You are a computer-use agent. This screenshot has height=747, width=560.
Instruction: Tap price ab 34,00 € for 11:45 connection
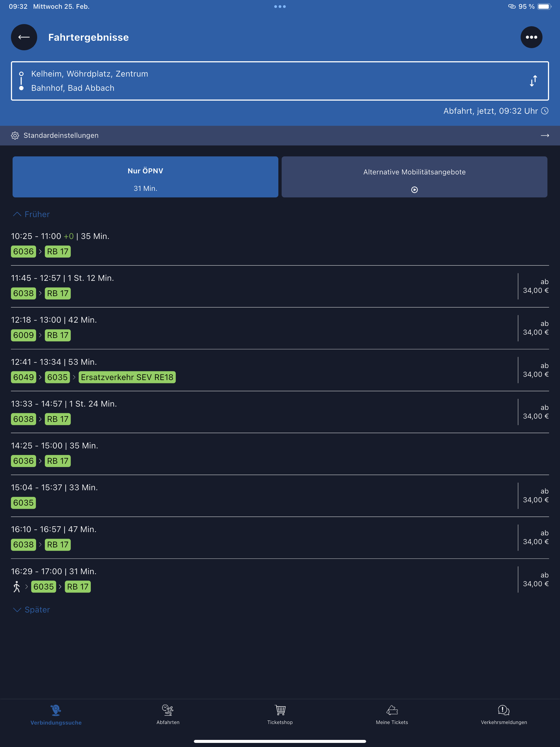tap(536, 286)
